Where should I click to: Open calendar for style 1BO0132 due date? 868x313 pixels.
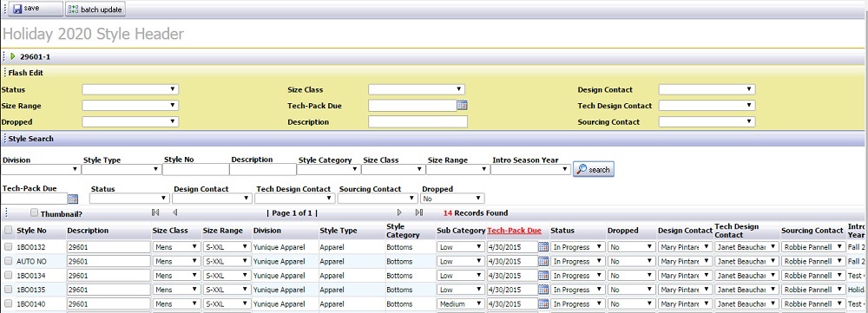[x=543, y=246]
